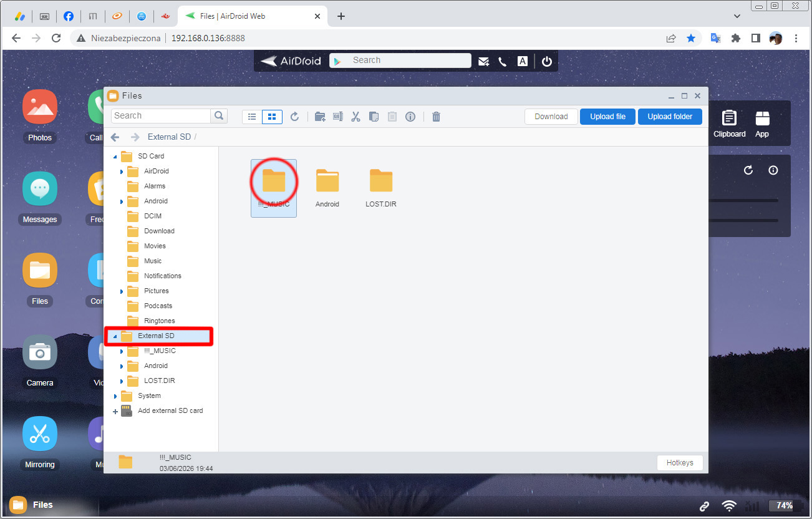Click the Download button
This screenshot has height=519, width=812.
(551, 117)
